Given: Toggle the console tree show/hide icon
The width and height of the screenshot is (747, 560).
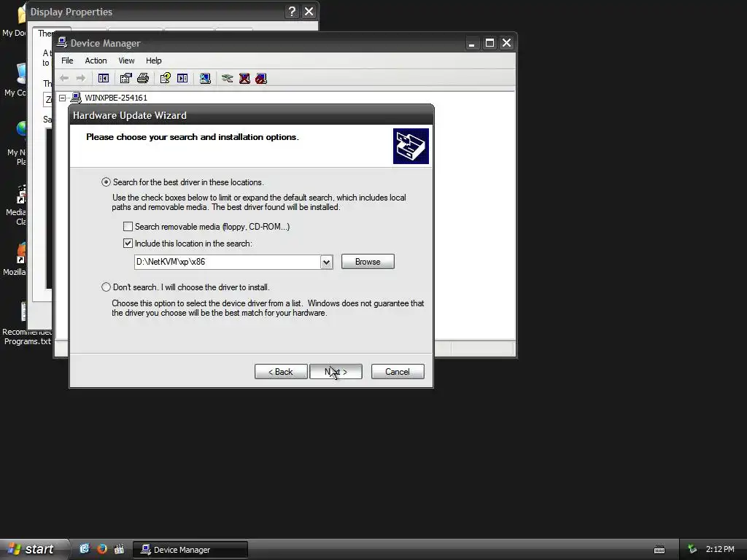Looking at the screenshot, I should click(x=104, y=78).
